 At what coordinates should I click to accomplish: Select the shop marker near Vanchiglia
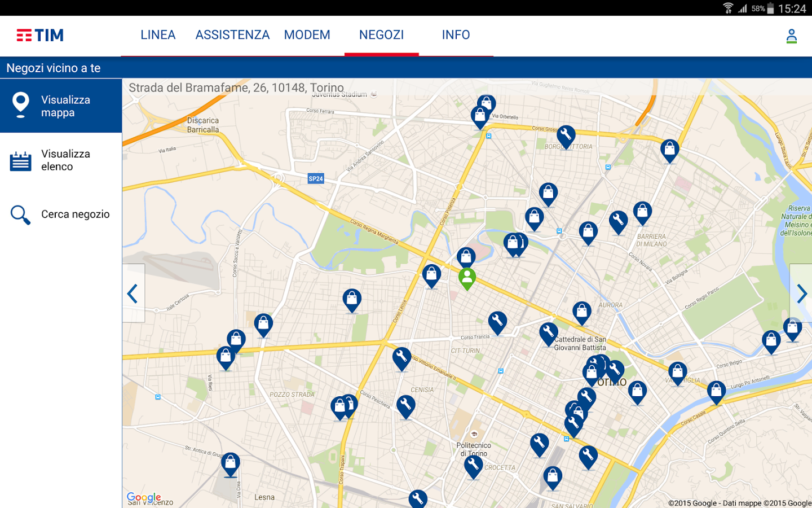(677, 373)
